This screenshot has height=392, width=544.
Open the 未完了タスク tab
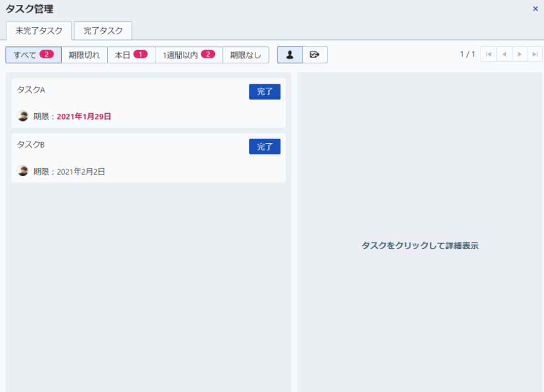pos(39,31)
